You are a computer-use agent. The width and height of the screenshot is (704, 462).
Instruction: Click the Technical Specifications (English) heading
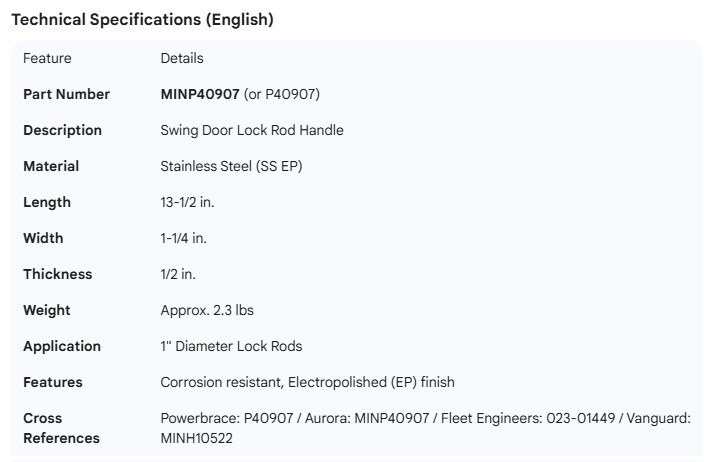pos(141,19)
